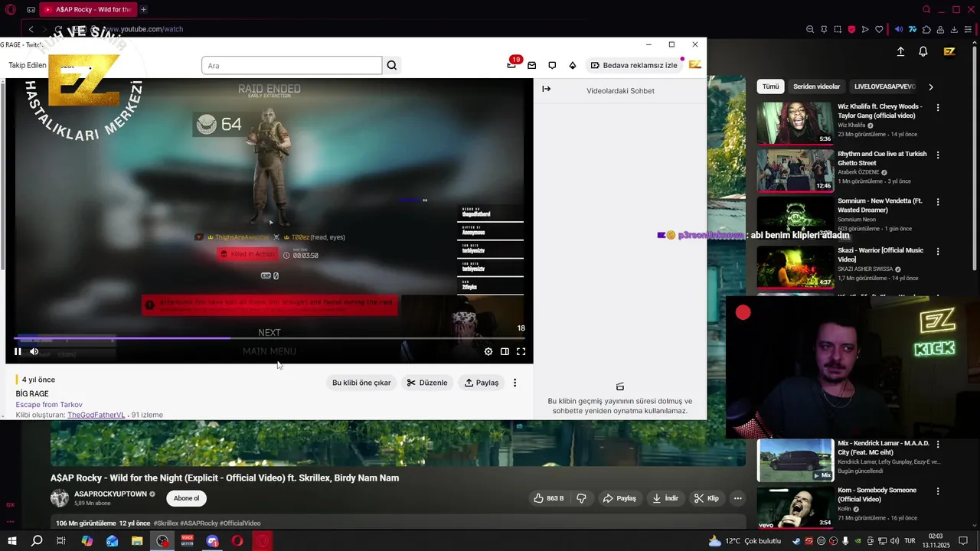Click the YouTube 'Klip' scissors button
980x551 pixels.
click(707, 498)
